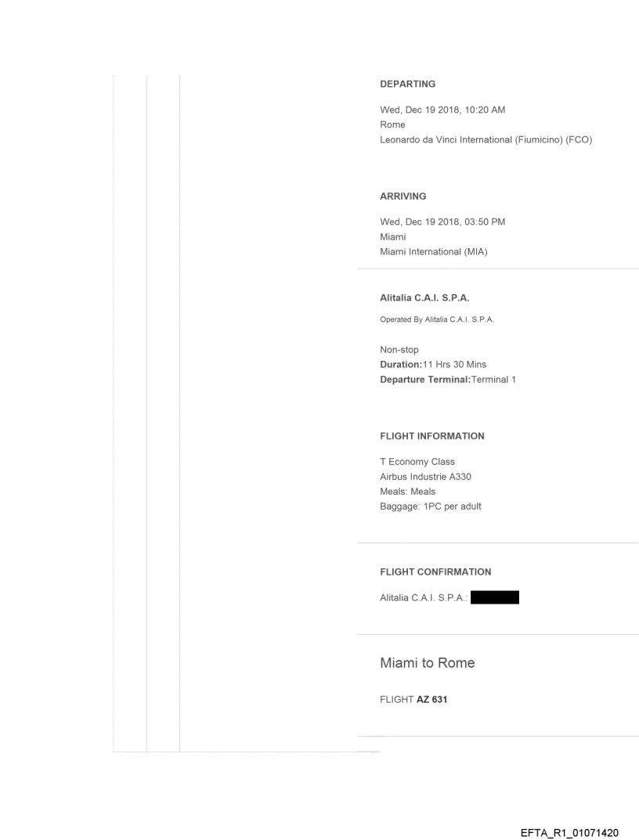This screenshot has width=639, height=840.
Task: Click the Miami to Rome route title
Action: 427,663
